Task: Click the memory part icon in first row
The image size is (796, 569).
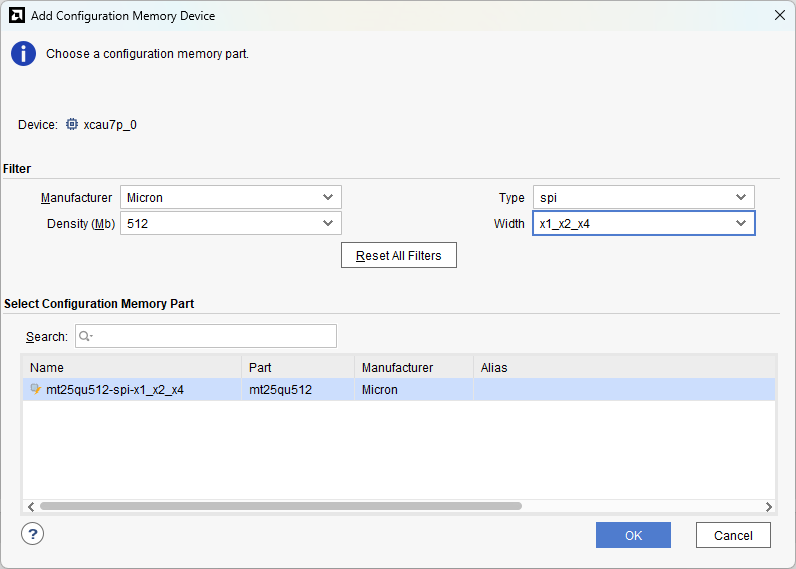Action: [x=36, y=390]
